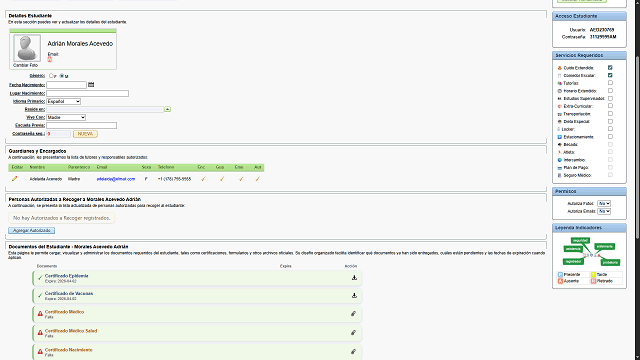Click the NUEVA password button

85,134
